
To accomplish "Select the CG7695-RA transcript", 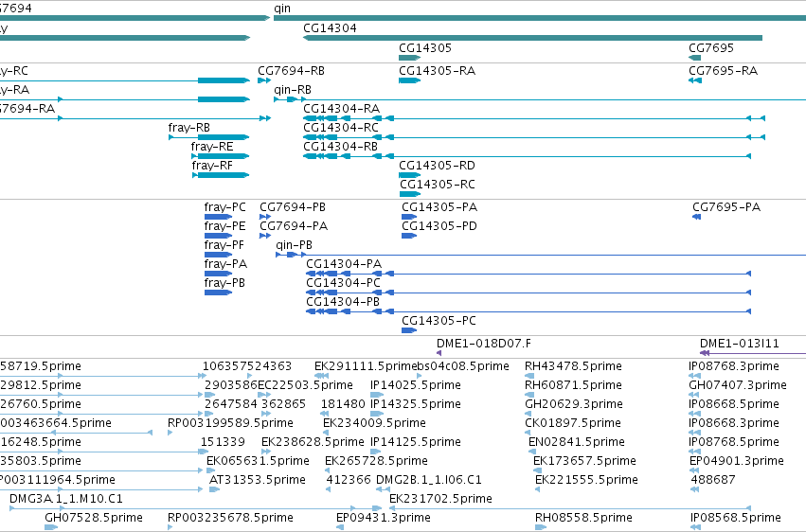I will point(695,80).
